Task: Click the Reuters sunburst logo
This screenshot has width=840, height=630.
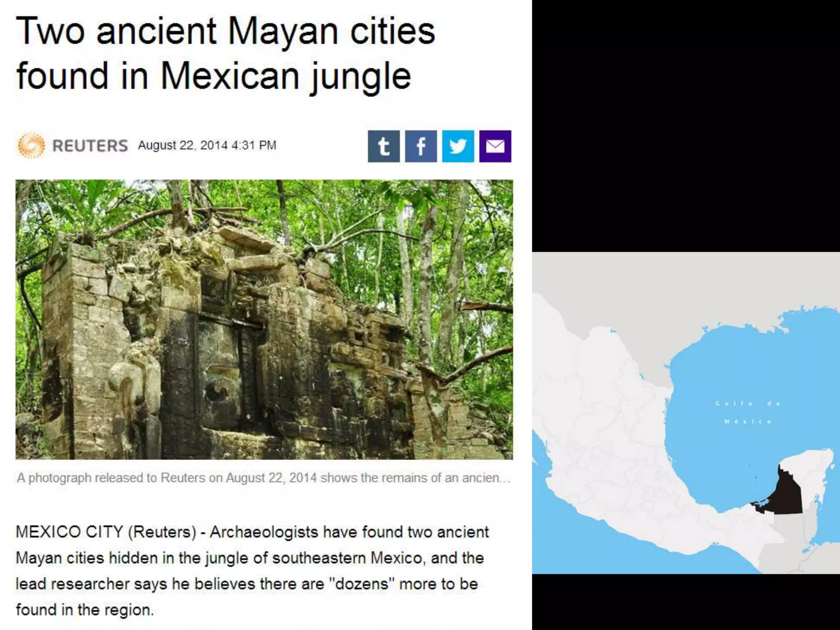Action: (x=31, y=145)
